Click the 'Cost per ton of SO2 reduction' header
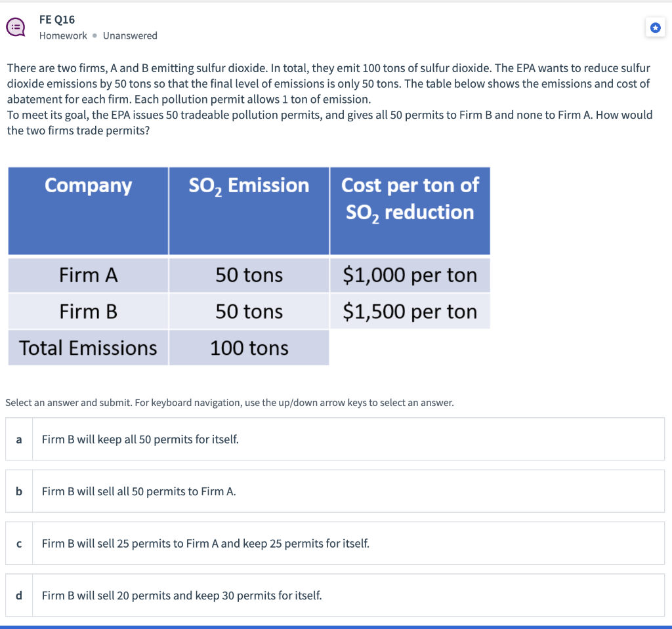 pyautogui.click(x=410, y=211)
